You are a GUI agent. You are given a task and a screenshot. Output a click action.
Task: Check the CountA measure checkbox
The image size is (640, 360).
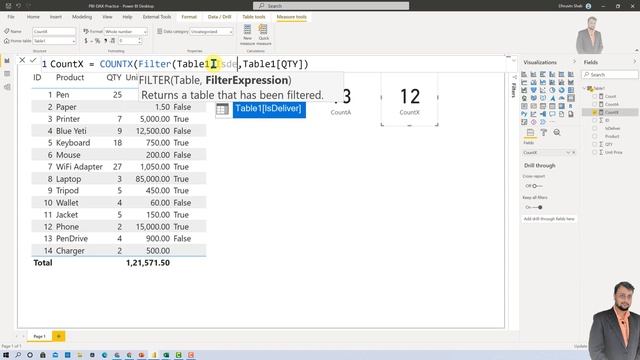pyautogui.click(x=594, y=104)
